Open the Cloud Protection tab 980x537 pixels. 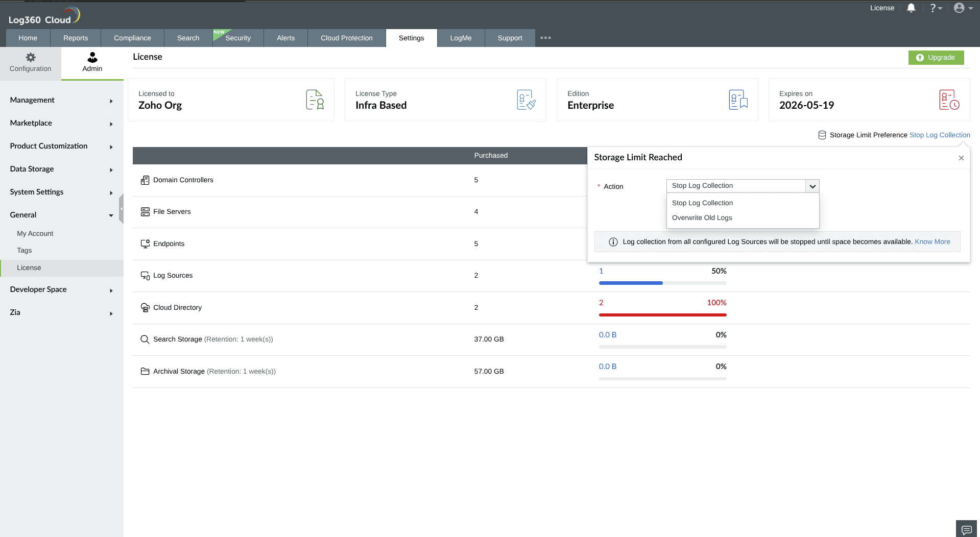(x=347, y=38)
